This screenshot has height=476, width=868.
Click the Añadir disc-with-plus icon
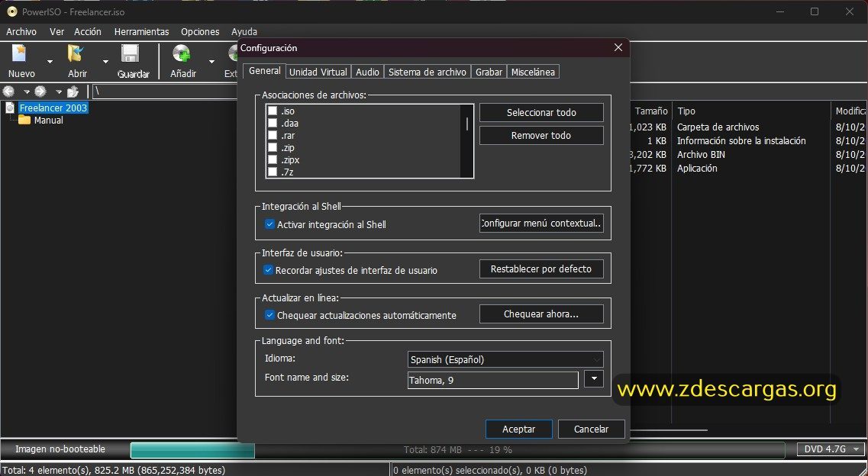[182, 53]
